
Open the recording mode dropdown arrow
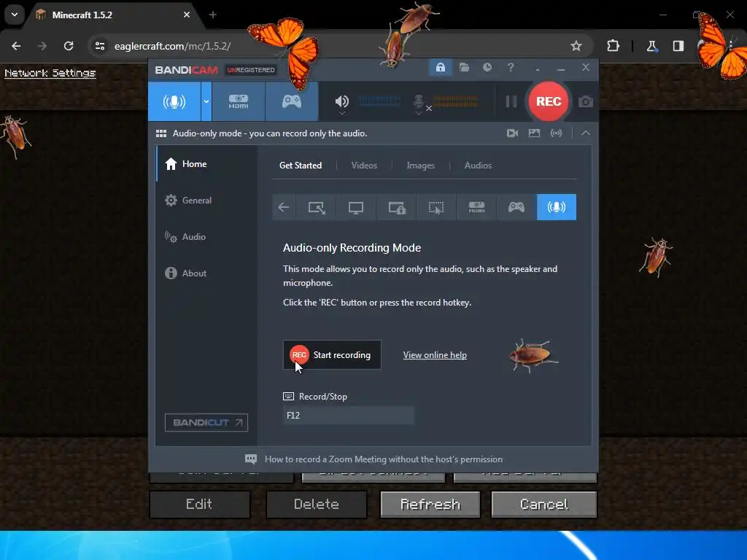coord(206,101)
